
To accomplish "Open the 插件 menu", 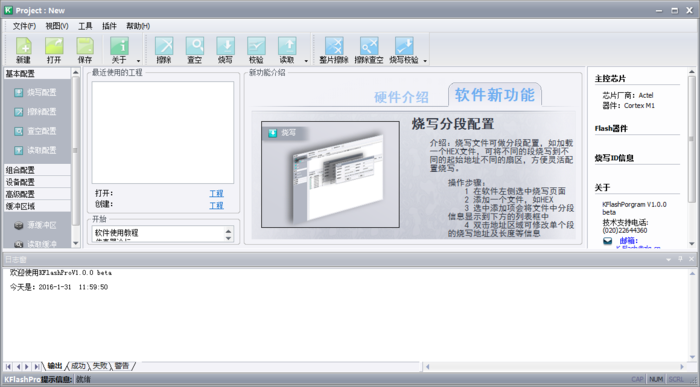I will point(109,26).
